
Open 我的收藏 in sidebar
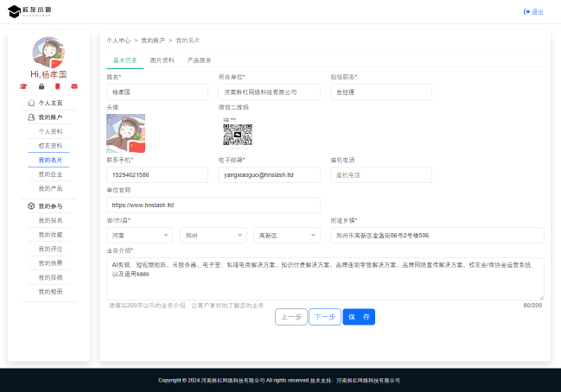pyautogui.click(x=50, y=235)
